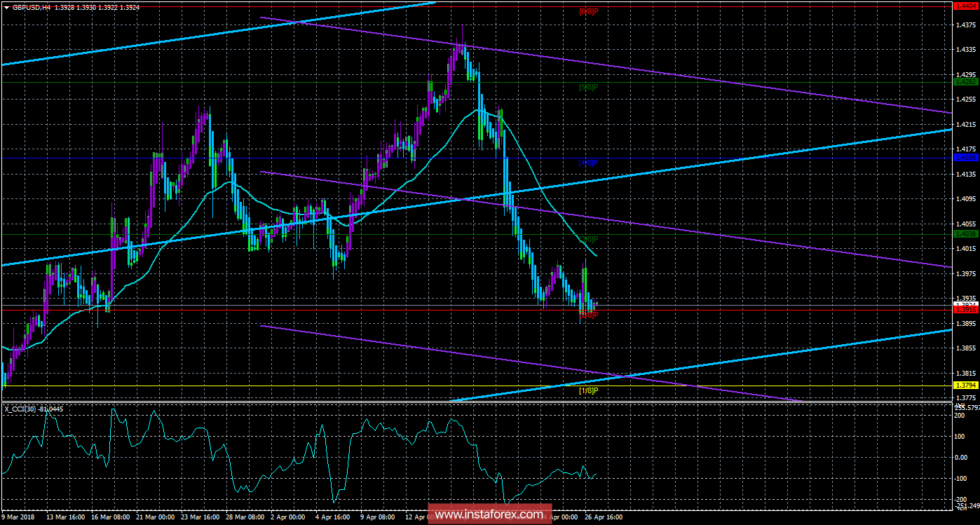
Task: Select the blue [4/8]P level label
Action: pyautogui.click(x=588, y=163)
